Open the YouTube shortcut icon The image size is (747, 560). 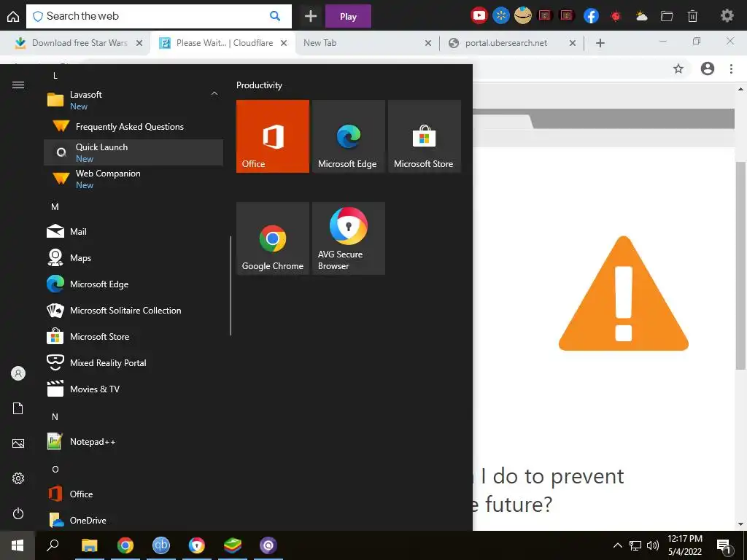[x=479, y=16]
